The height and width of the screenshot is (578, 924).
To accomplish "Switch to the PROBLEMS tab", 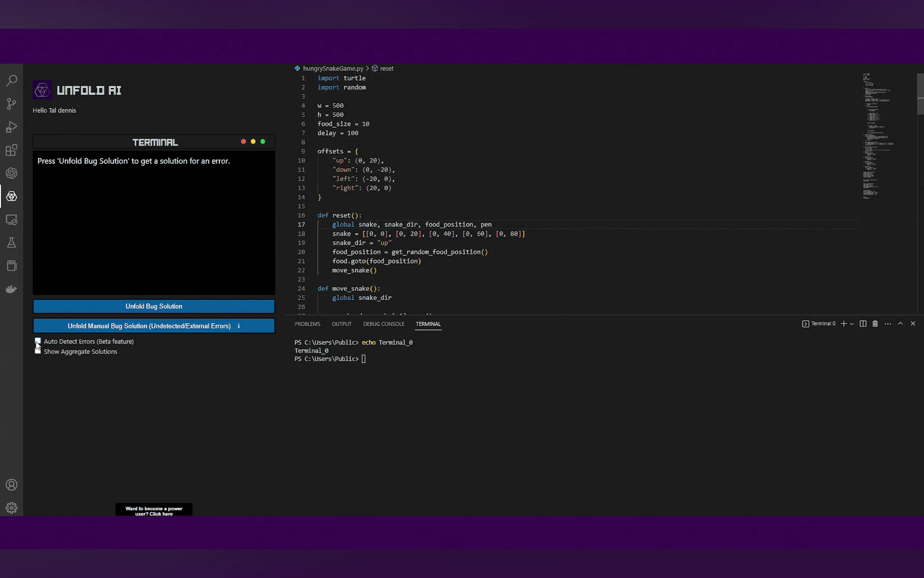I will pos(307,324).
